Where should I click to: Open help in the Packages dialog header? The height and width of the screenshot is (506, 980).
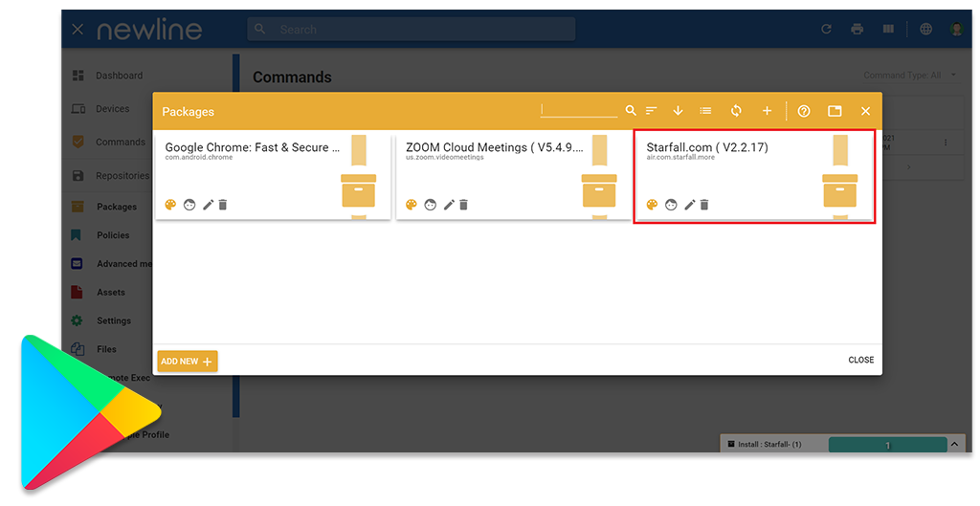(x=804, y=111)
